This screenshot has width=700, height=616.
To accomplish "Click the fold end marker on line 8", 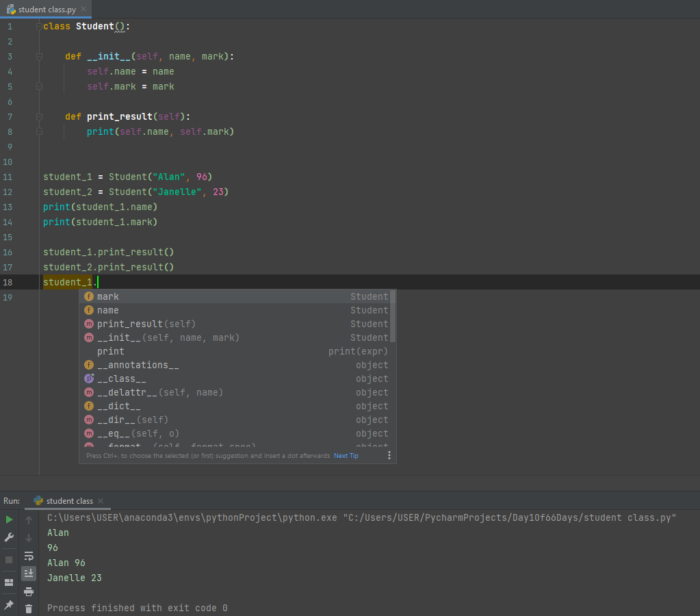I will (39, 132).
